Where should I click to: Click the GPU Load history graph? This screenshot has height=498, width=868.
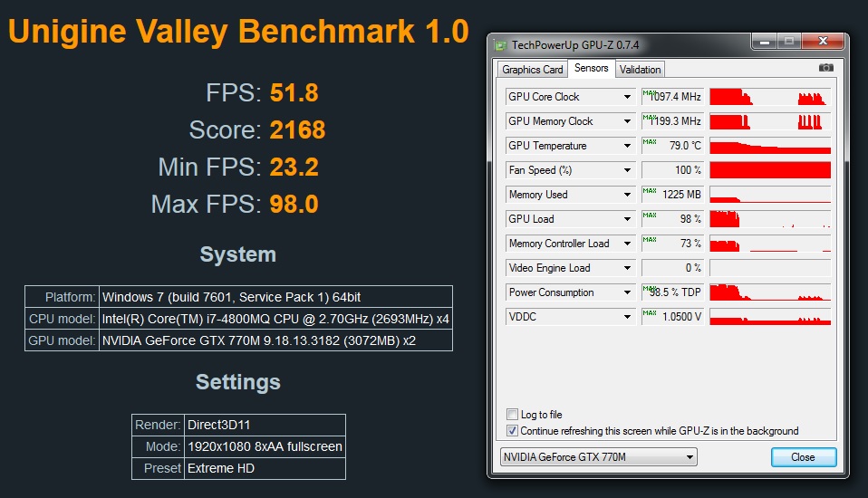pyautogui.click(x=770, y=218)
